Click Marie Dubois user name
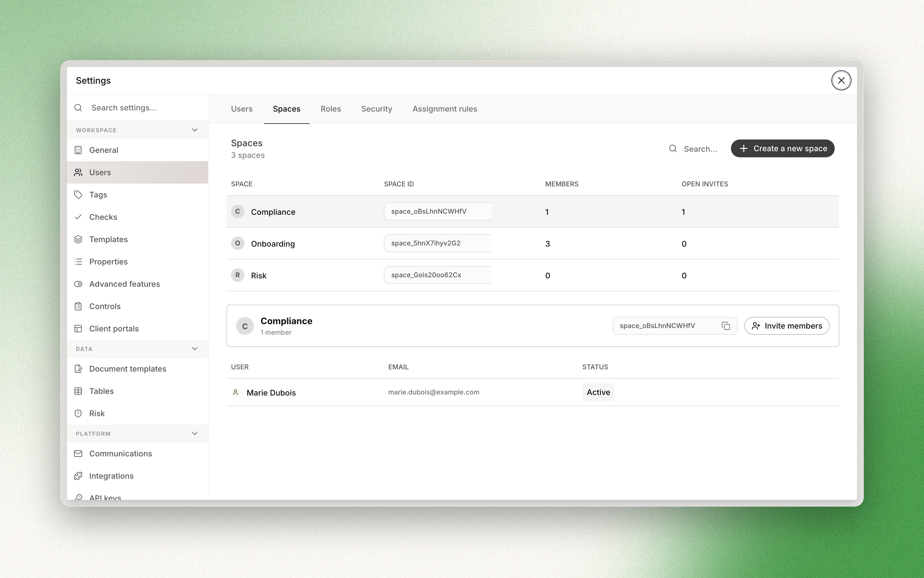This screenshot has width=924, height=578. pos(271,392)
